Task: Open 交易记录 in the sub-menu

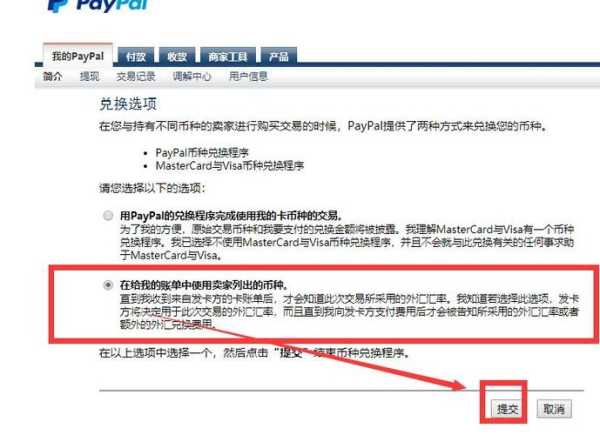Action: (136, 76)
